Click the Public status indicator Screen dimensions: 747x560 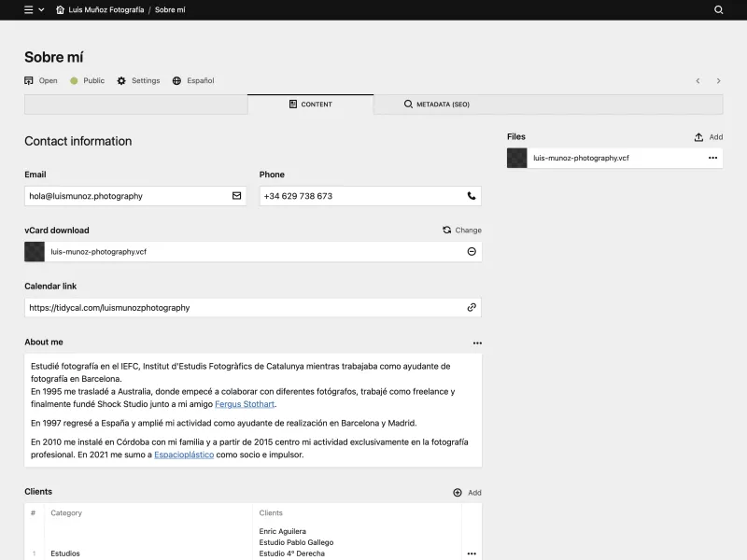tap(83, 80)
